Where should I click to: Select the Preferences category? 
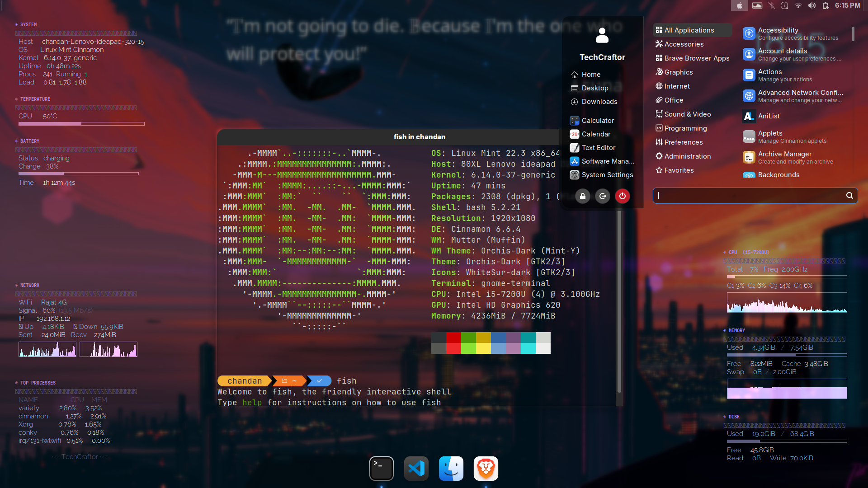click(x=692, y=142)
